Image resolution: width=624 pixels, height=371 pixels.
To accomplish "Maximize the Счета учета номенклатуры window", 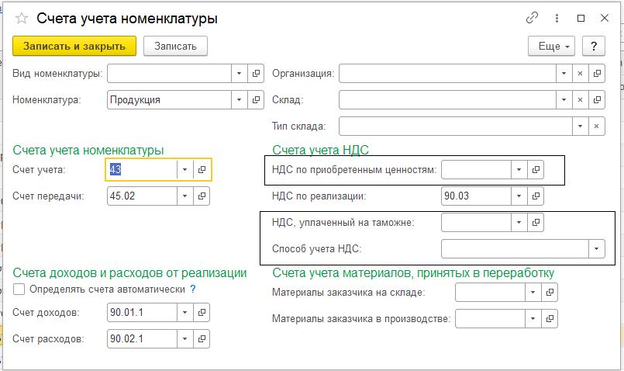I will pyautogui.click(x=581, y=18).
